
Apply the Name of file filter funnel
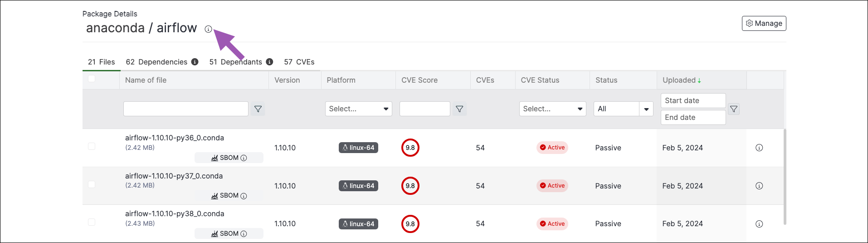tap(258, 109)
